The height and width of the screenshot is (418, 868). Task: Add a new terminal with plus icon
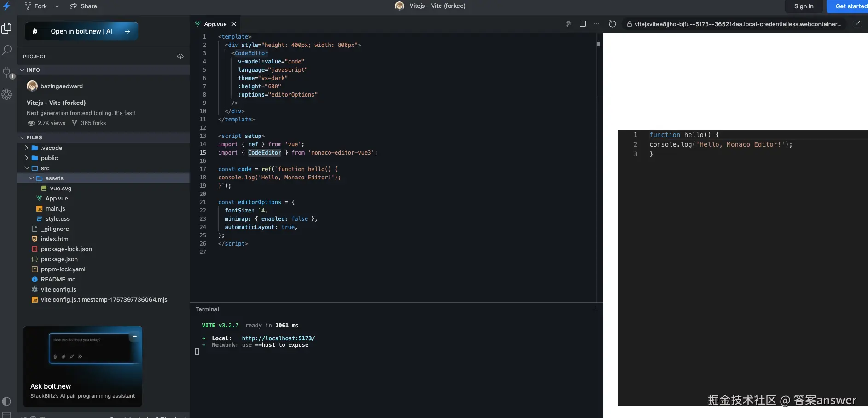coord(596,309)
